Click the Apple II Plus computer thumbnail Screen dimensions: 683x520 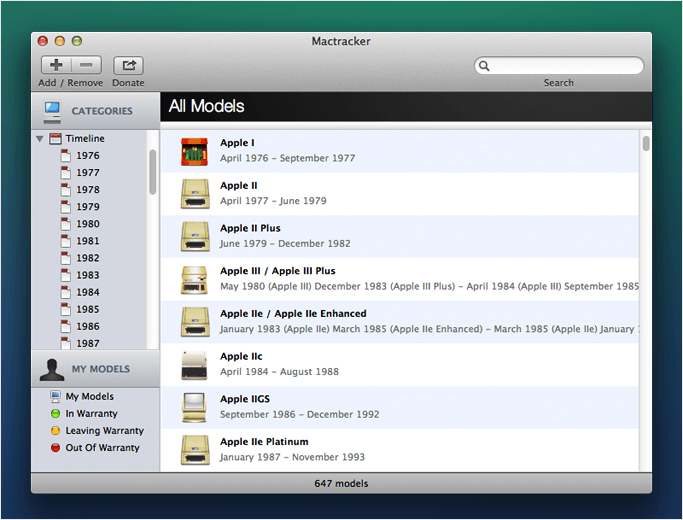tap(195, 236)
